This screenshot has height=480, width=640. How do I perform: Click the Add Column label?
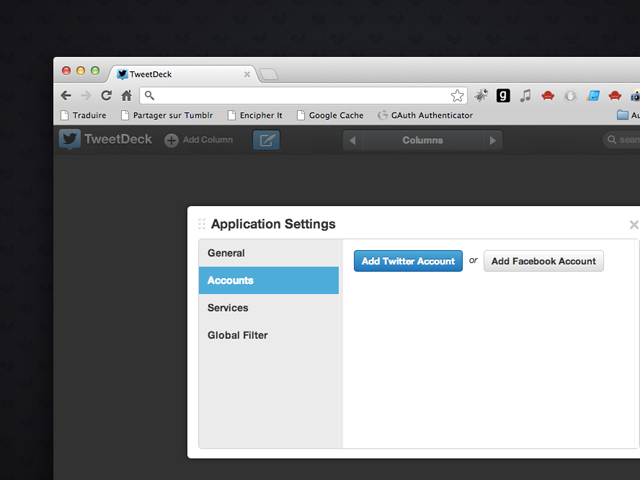208,140
